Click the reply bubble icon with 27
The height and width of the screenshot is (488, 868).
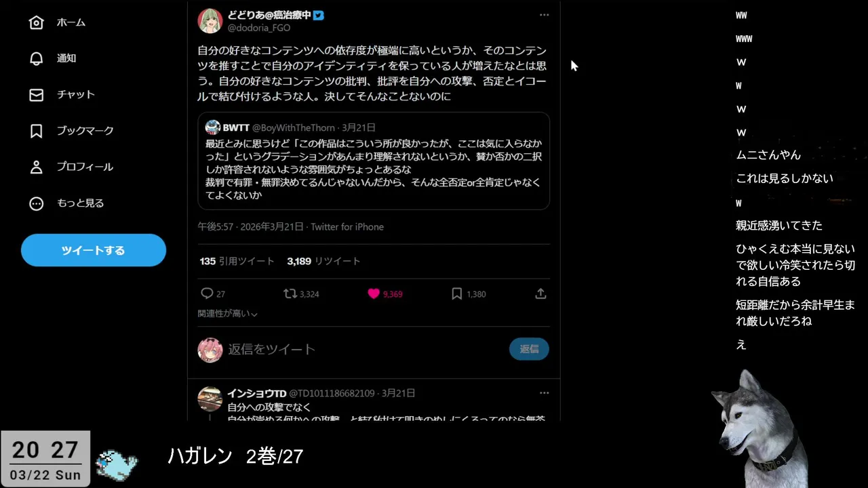[x=207, y=293]
